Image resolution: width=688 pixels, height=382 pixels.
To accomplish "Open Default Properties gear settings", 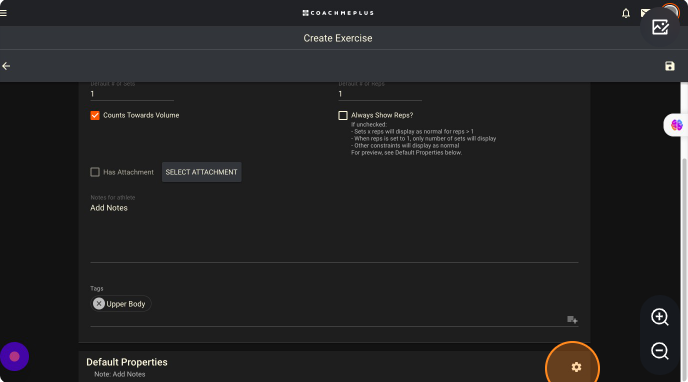I will (576, 367).
